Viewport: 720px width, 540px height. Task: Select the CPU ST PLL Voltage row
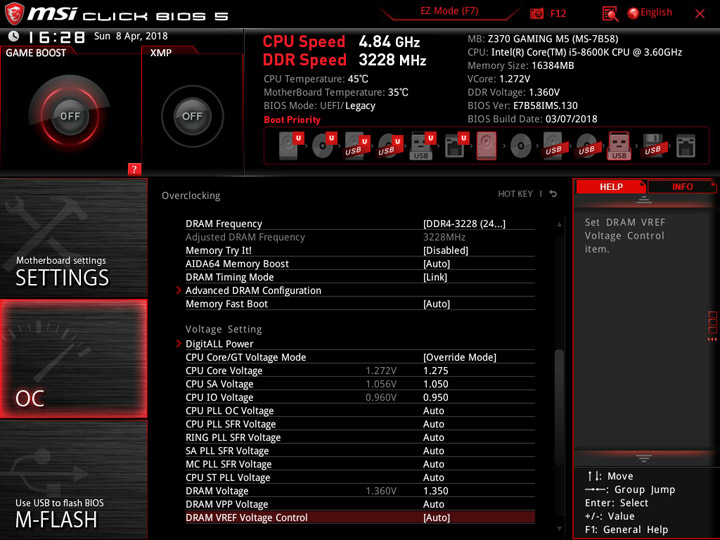(360, 477)
